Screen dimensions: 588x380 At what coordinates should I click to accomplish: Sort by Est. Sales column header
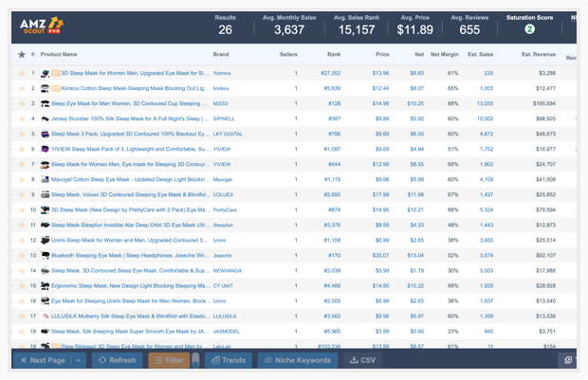click(x=481, y=54)
